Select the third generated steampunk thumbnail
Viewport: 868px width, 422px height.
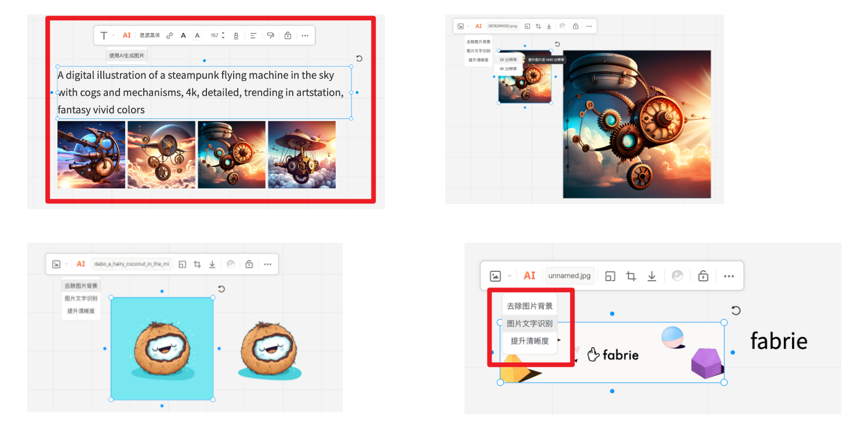[x=231, y=154]
